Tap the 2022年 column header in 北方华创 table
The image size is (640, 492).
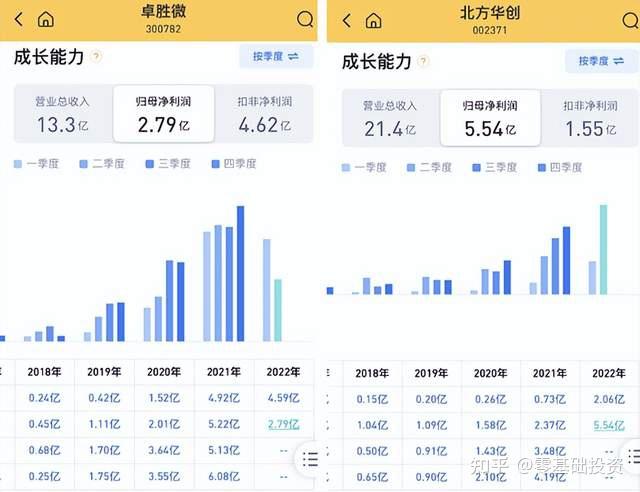[x=609, y=373]
